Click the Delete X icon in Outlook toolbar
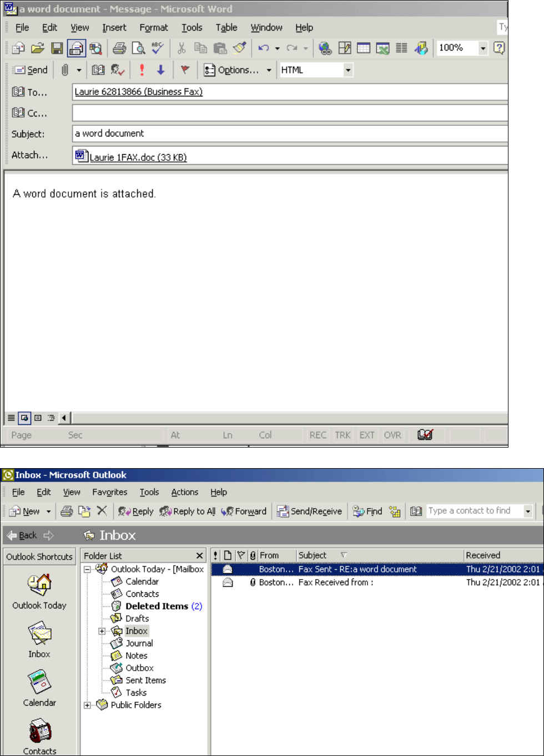 (102, 511)
